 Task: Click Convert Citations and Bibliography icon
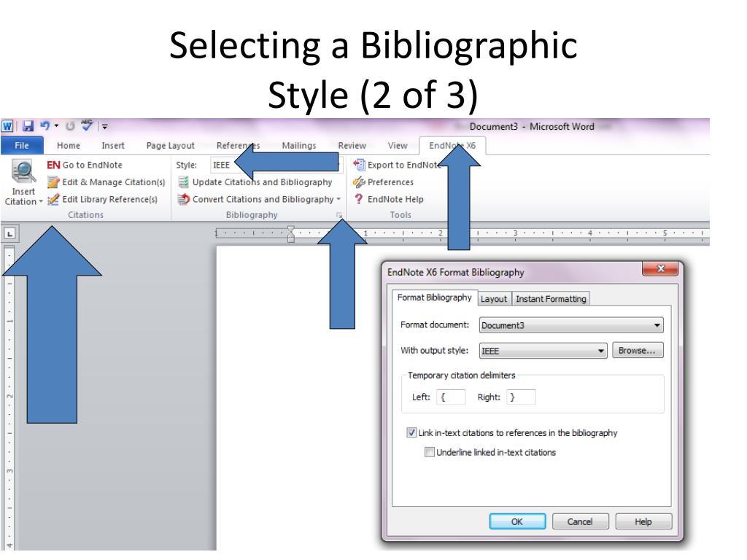[183, 199]
